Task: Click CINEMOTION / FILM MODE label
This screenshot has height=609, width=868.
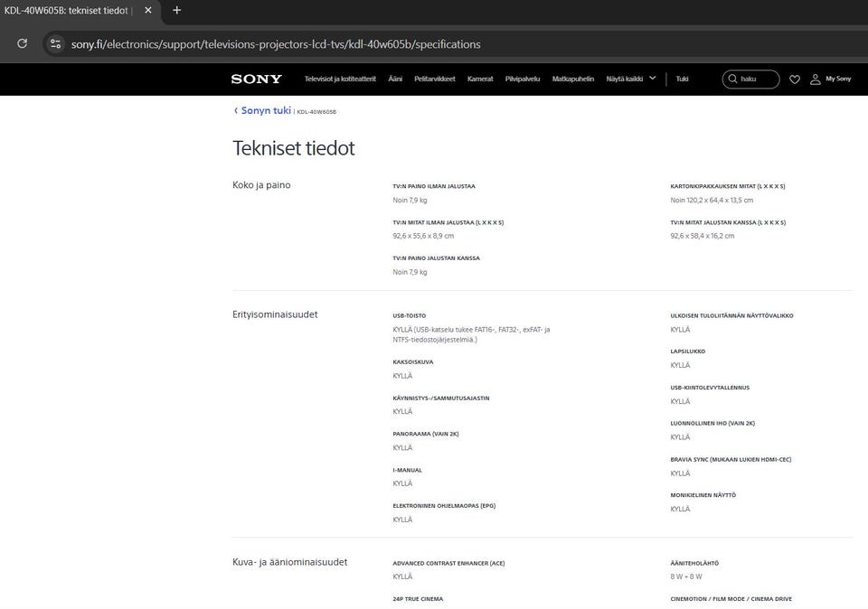Action: pos(731,599)
